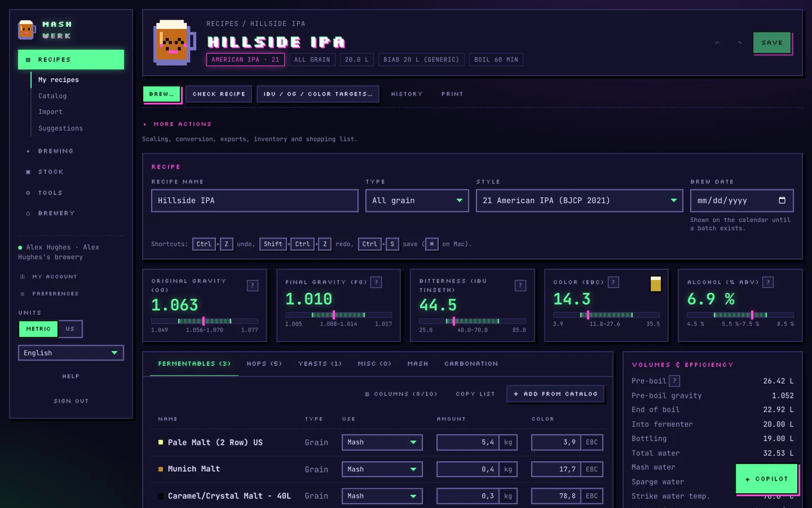Open the recipe Type dropdown
The width and height of the screenshot is (812, 508).
pos(417,201)
